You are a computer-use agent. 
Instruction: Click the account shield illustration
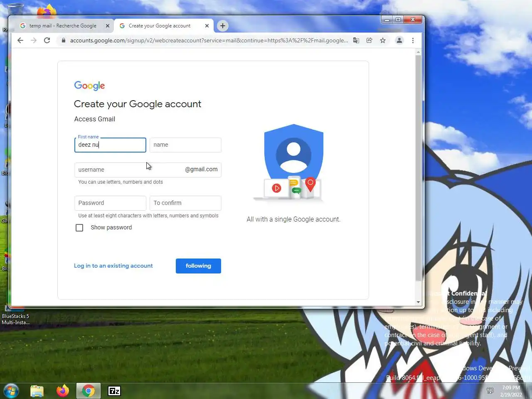pyautogui.click(x=293, y=162)
